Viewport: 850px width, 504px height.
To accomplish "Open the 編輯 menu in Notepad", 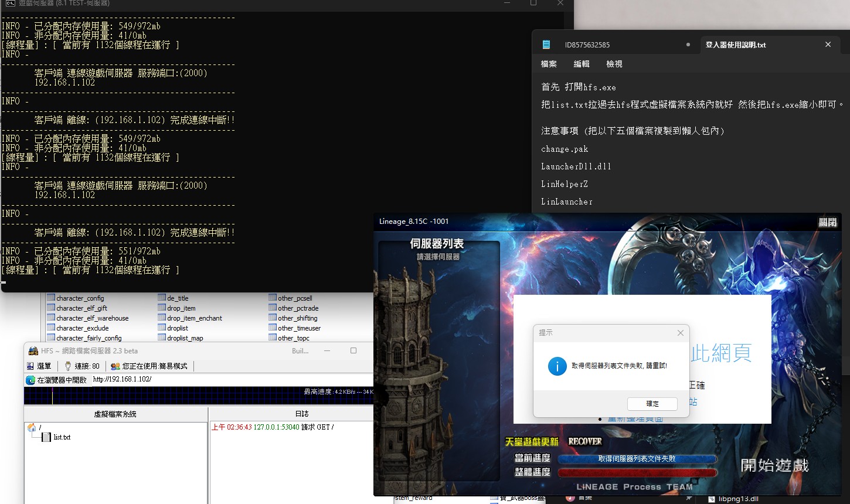I will click(x=582, y=64).
